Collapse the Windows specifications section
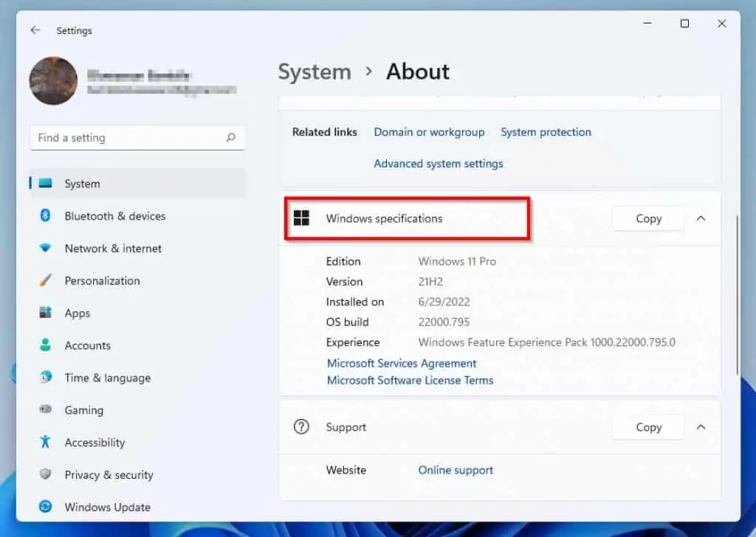756x537 pixels. (701, 218)
